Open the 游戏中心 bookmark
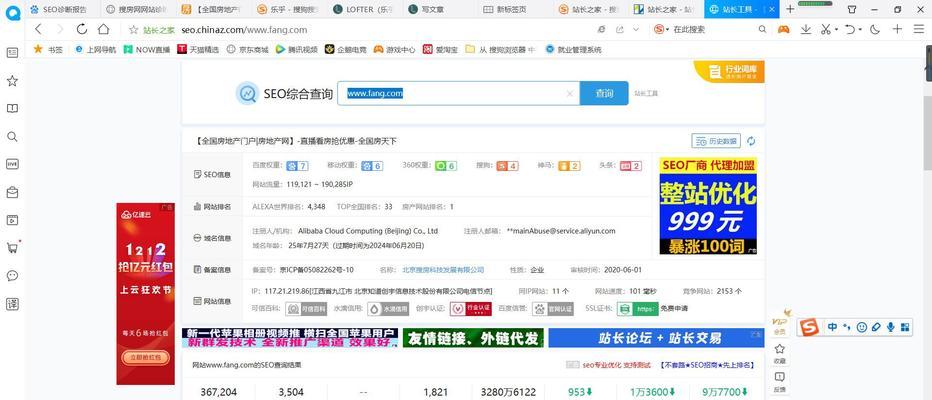The image size is (932, 400). tap(394, 49)
